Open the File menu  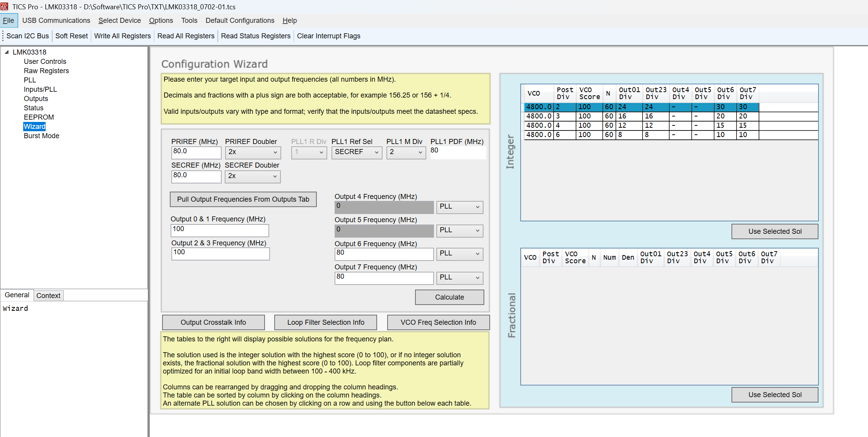(9, 21)
